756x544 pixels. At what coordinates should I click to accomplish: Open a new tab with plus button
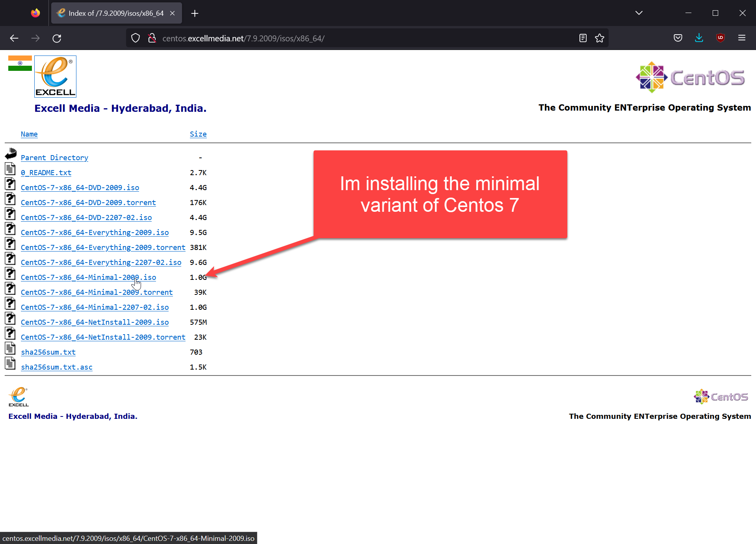195,13
